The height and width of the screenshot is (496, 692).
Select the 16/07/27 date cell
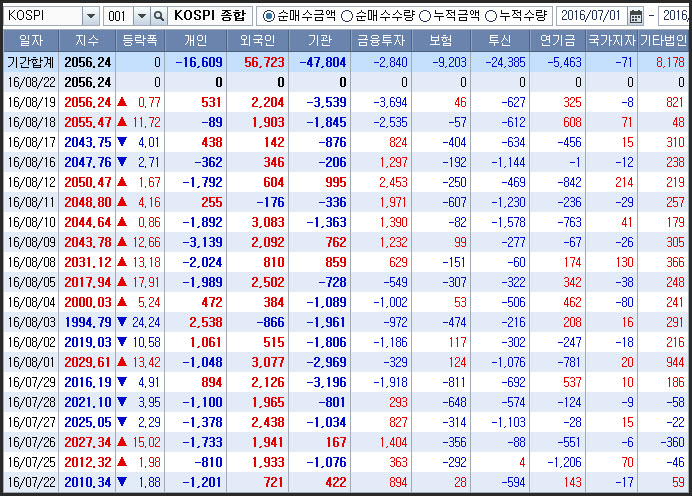31,422
